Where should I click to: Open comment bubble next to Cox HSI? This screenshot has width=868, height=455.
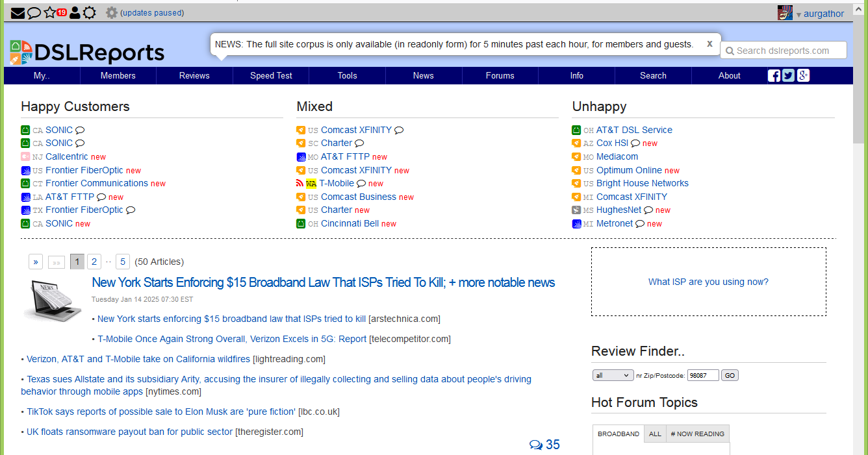[635, 143]
